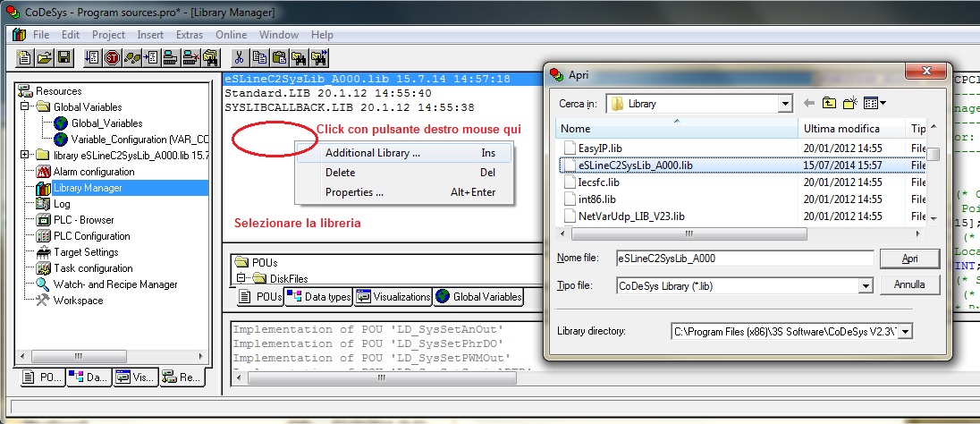Choose Additional Library... from context menu
This screenshot has width=980, height=424.
[x=404, y=153]
